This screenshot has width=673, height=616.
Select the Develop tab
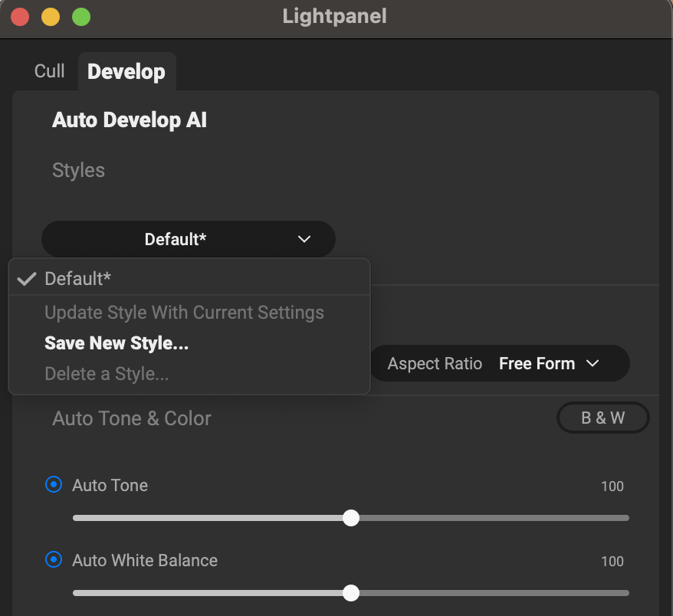point(126,71)
